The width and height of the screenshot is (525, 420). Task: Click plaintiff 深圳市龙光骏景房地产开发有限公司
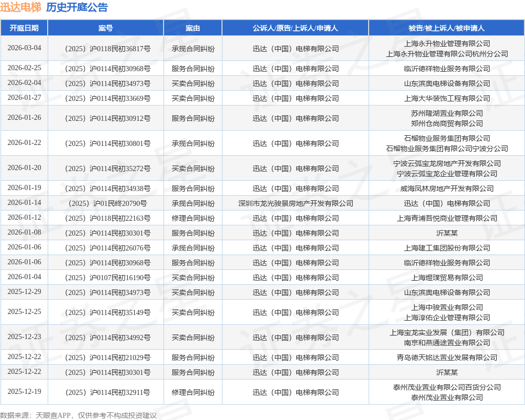295,204
